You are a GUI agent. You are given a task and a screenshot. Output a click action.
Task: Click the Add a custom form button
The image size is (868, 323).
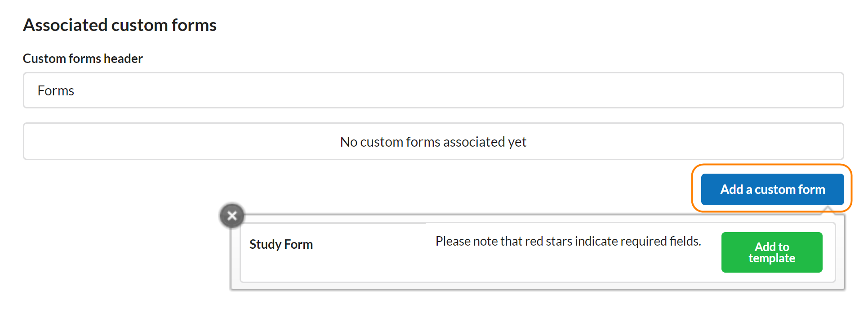coord(772,189)
